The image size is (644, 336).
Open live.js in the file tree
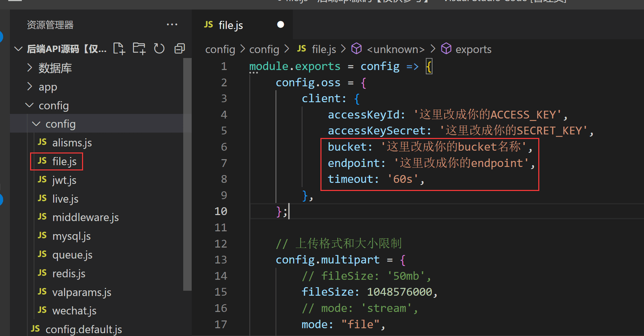coord(65,198)
